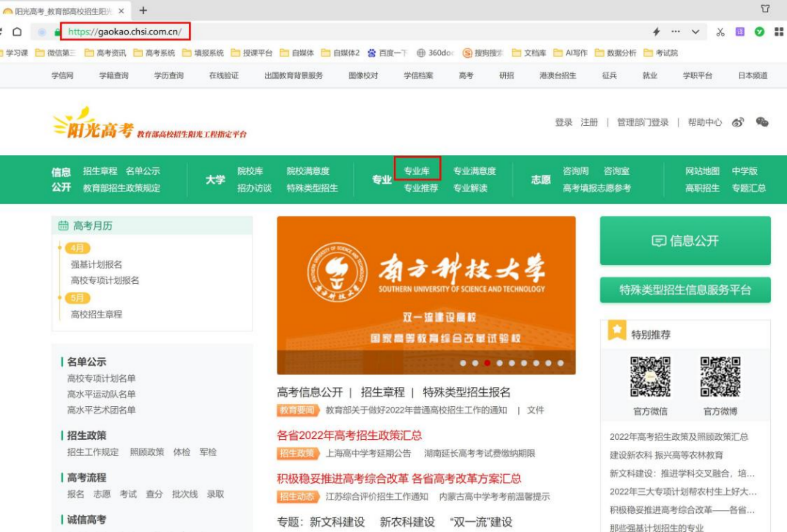Click the 登录 link
787x532 pixels.
(563, 122)
